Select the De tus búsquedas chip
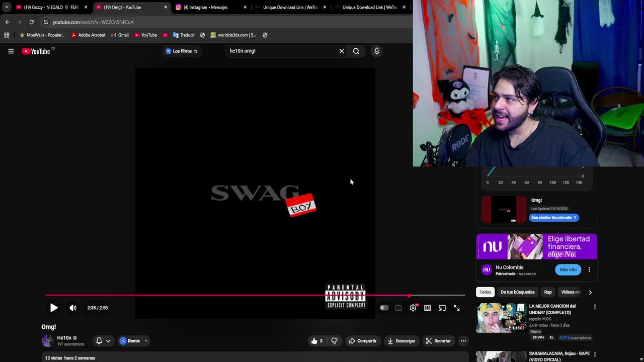 point(518,292)
